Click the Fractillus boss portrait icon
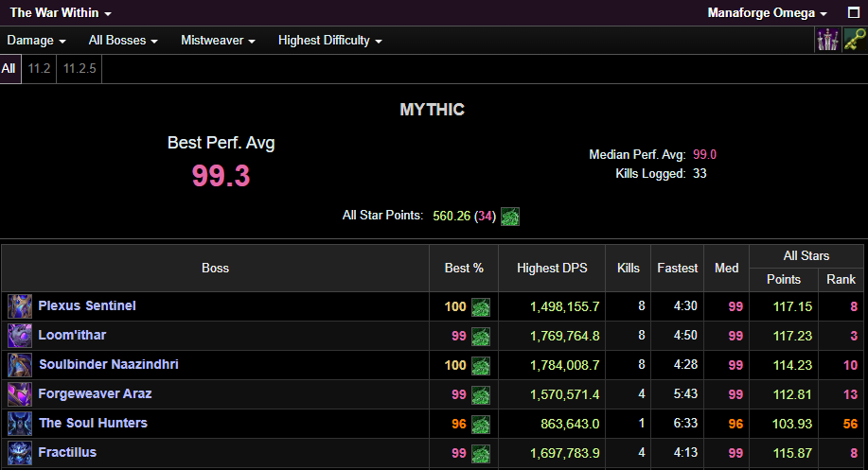Image resolution: width=868 pixels, height=470 pixels. pos(20,453)
